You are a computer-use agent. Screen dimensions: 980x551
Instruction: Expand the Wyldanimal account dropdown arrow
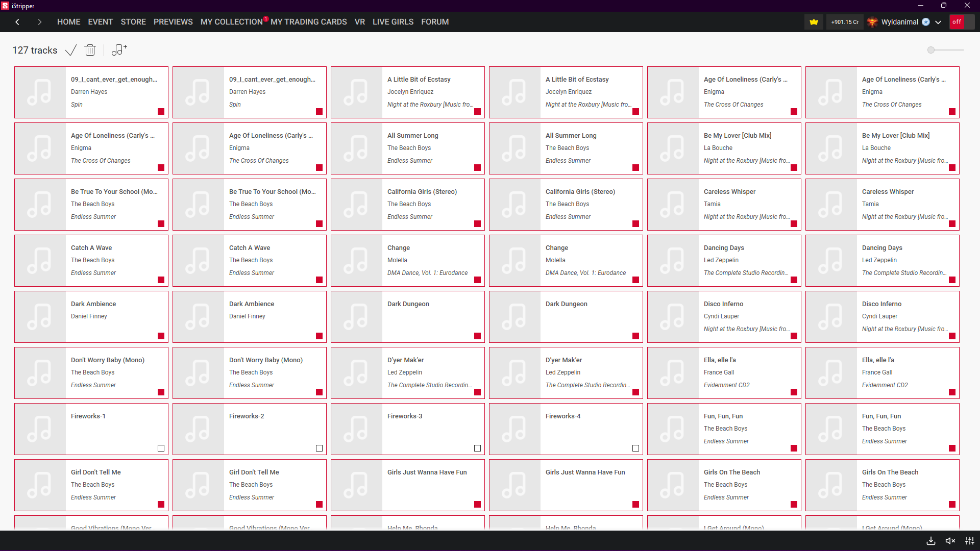[x=938, y=22]
